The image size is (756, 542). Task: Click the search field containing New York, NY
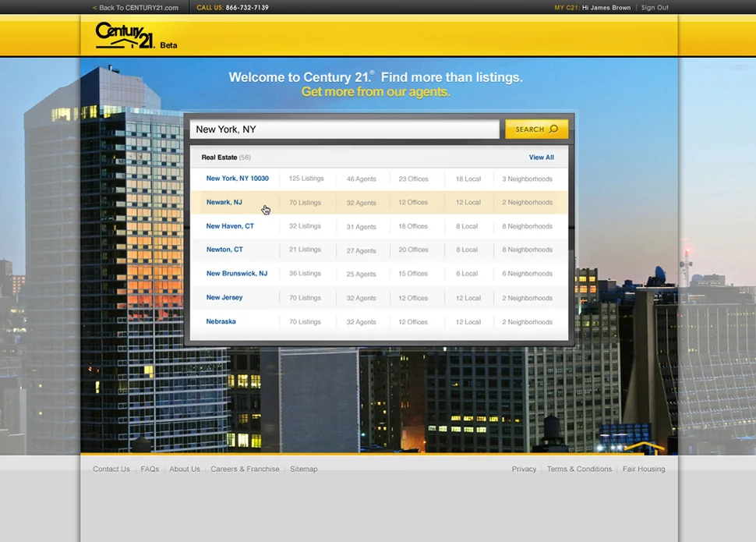click(344, 129)
